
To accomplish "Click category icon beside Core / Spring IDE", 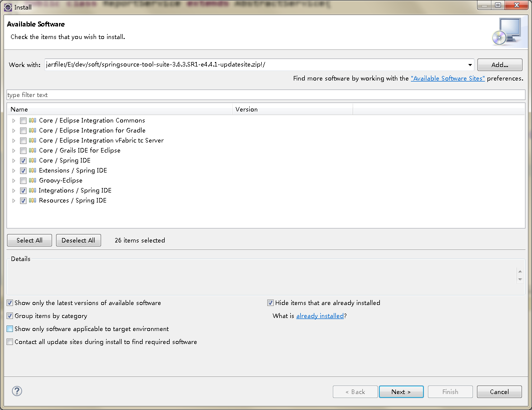I will tap(33, 160).
